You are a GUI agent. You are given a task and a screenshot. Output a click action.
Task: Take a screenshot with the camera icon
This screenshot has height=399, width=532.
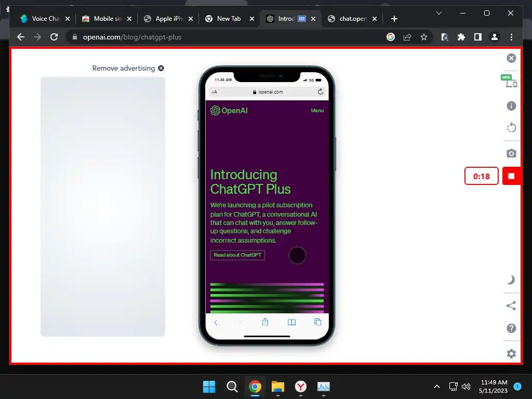click(x=511, y=153)
